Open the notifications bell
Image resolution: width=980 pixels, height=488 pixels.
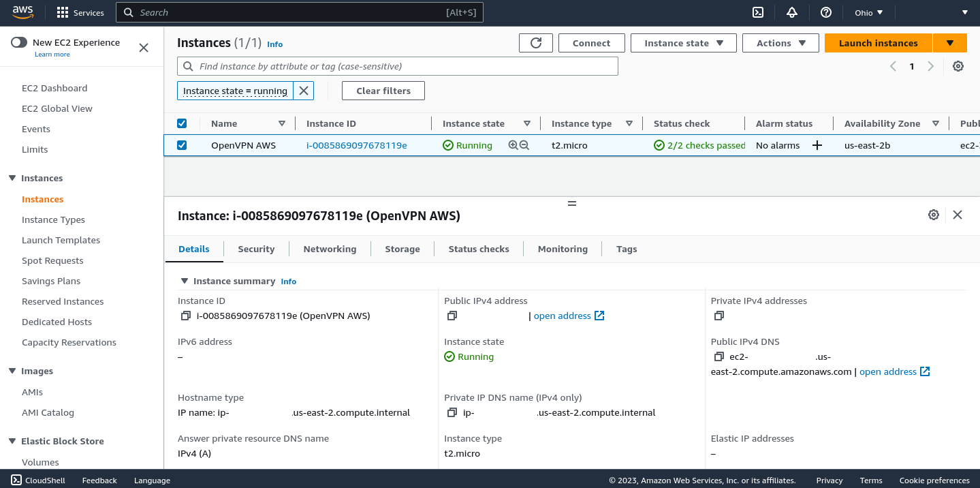tap(791, 12)
